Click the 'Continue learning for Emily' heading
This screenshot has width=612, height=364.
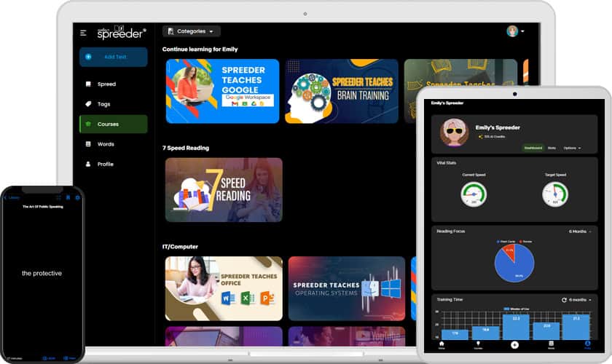[200, 50]
